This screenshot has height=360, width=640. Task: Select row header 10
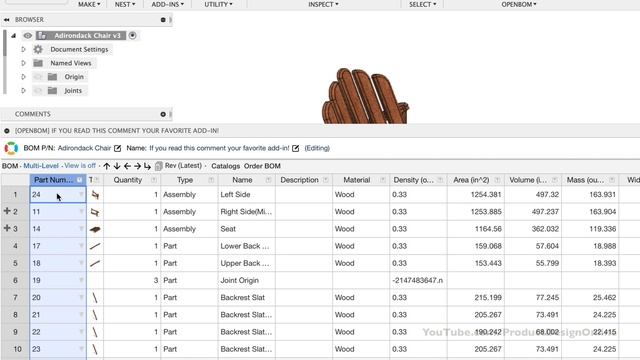(15, 349)
